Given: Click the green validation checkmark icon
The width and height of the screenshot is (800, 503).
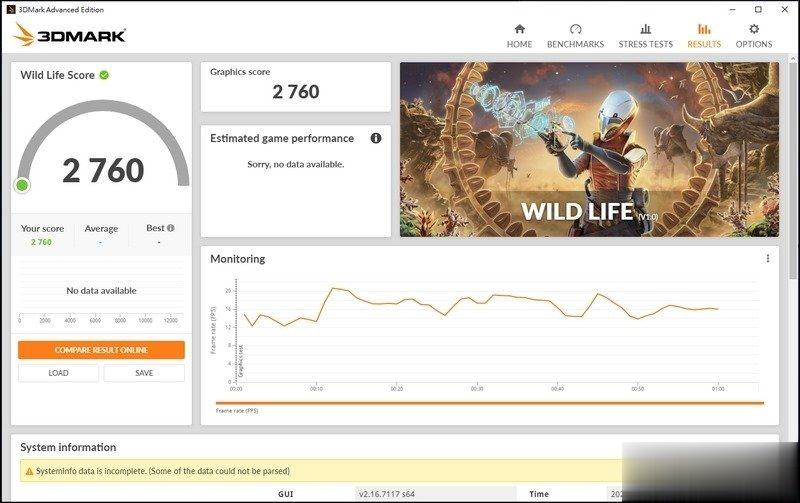Looking at the screenshot, I should (104, 75).
